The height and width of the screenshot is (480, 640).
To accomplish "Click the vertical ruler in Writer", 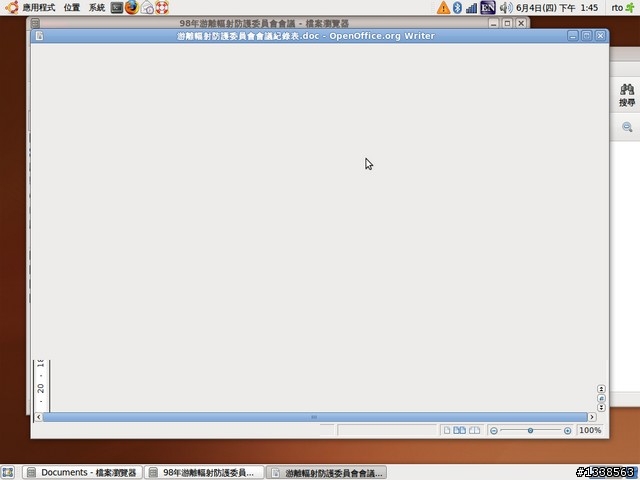I will coord(41,386).
